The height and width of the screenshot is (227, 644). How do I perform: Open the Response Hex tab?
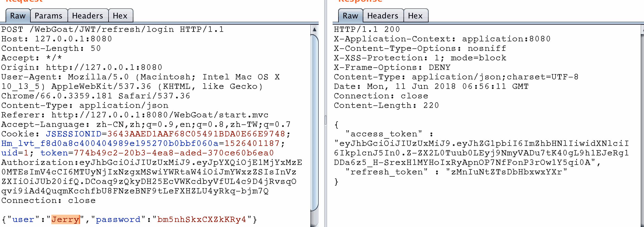click(x=415, y=16)
